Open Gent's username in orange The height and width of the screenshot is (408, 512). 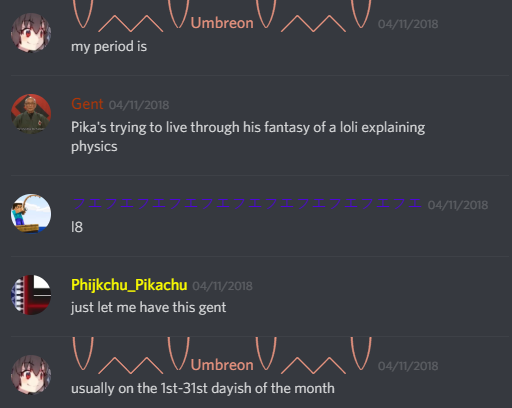pos(87,104)
